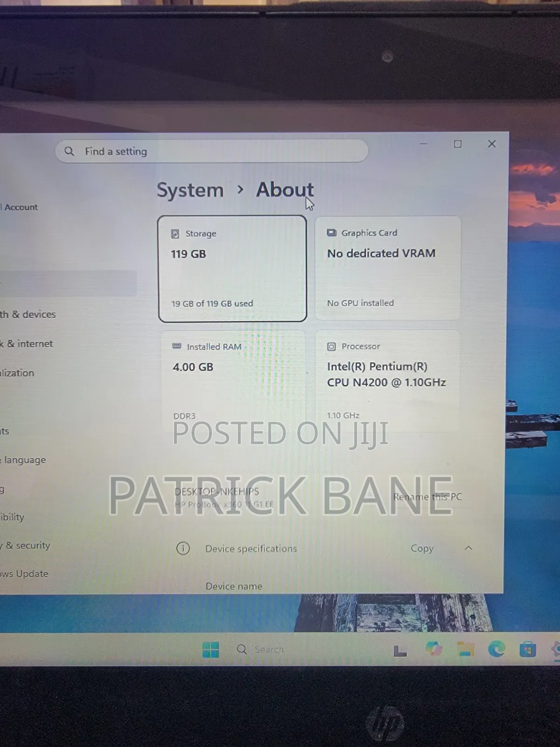The image size is (560, 747).
Task: Click the Rename this PC button
Action: click(x=427, y=497)
